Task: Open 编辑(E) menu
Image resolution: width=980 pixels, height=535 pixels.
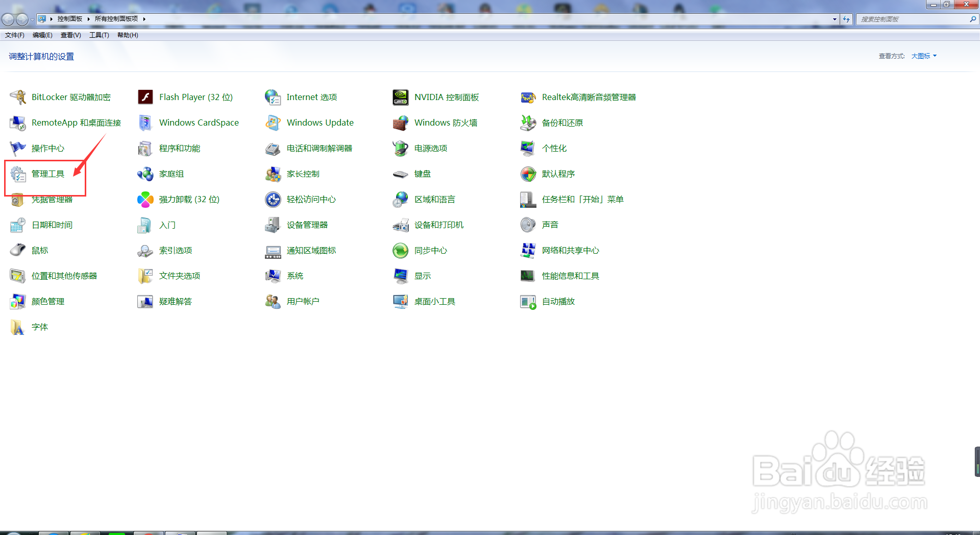Action: tap(42, 35)
